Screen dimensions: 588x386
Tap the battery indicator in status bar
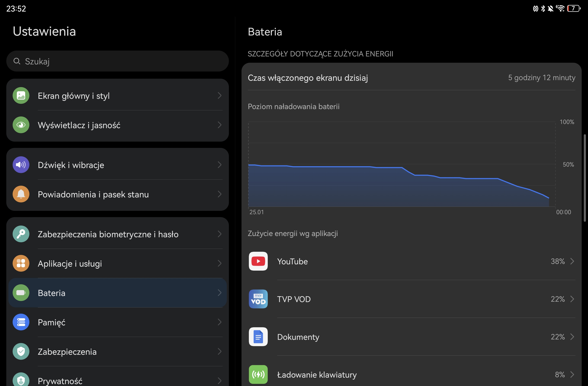click(574, 8)
